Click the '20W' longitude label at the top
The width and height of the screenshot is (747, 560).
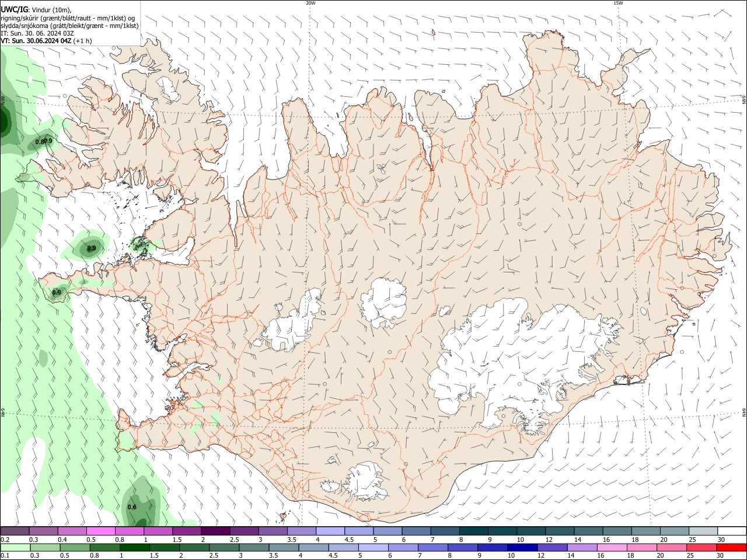tap(310, 3)
